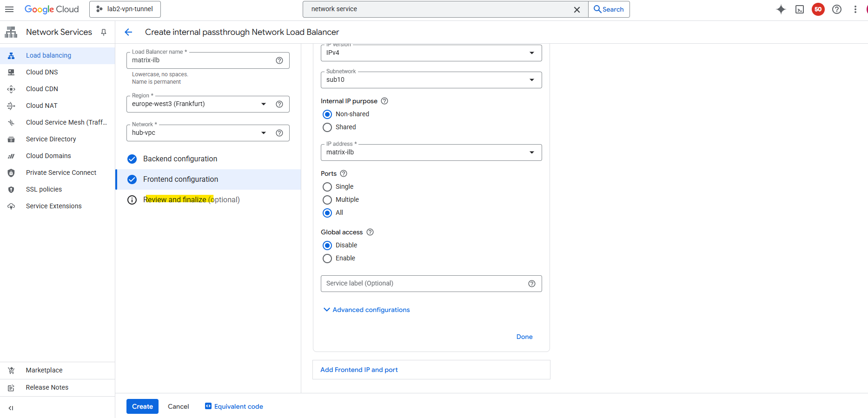The image size is (868, 418).
Task: Open the Subnetwork dropdown
Action: pyautogui.click(x=431, y=80)
